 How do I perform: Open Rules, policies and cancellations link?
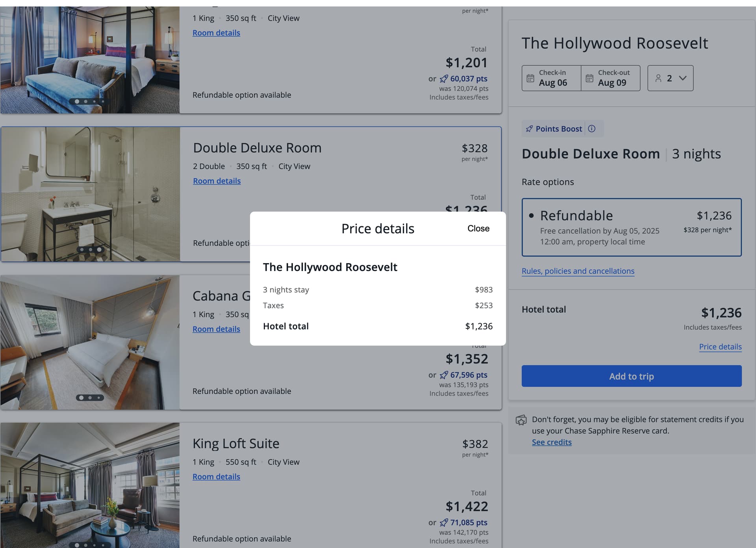(578, 271)
